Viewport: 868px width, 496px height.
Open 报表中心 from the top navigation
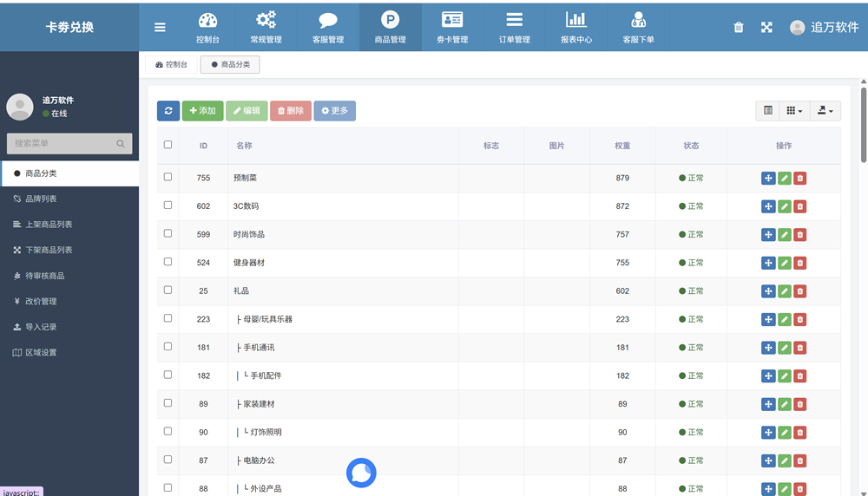576,28
